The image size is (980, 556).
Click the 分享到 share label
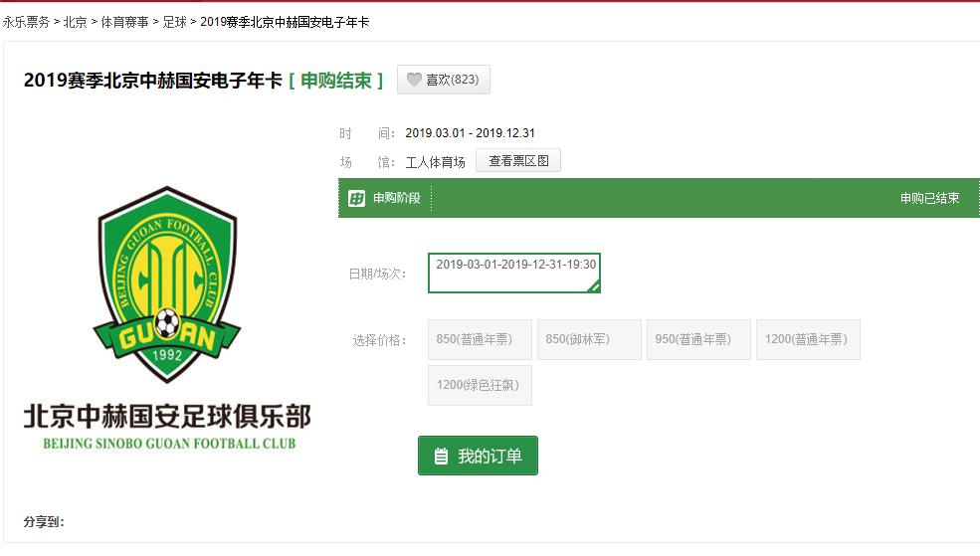point(44,521)
